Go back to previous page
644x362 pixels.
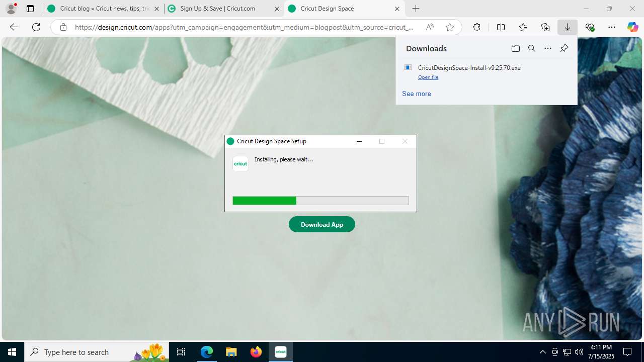pyautogui.click(x=14, y=27)
